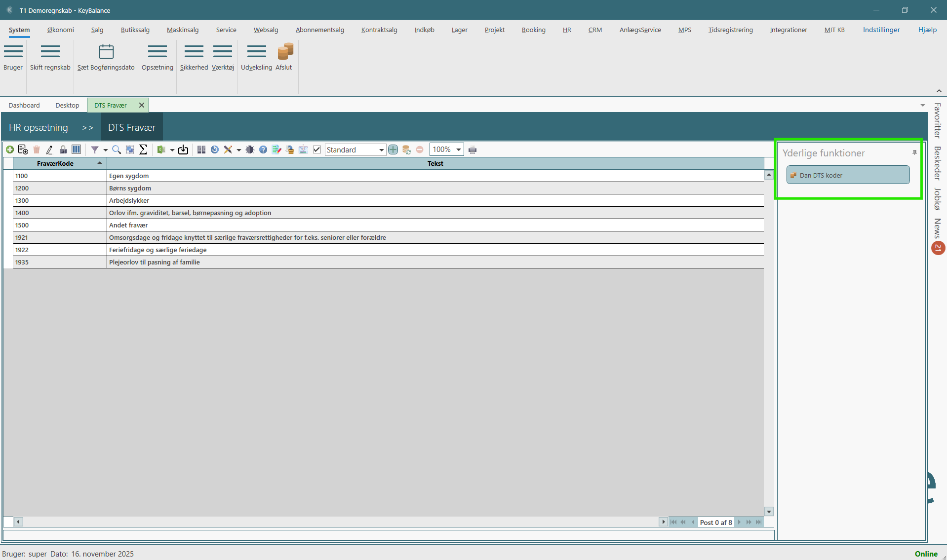Click the green add new record icon
947x560 pixels.
tap(10, 149)
